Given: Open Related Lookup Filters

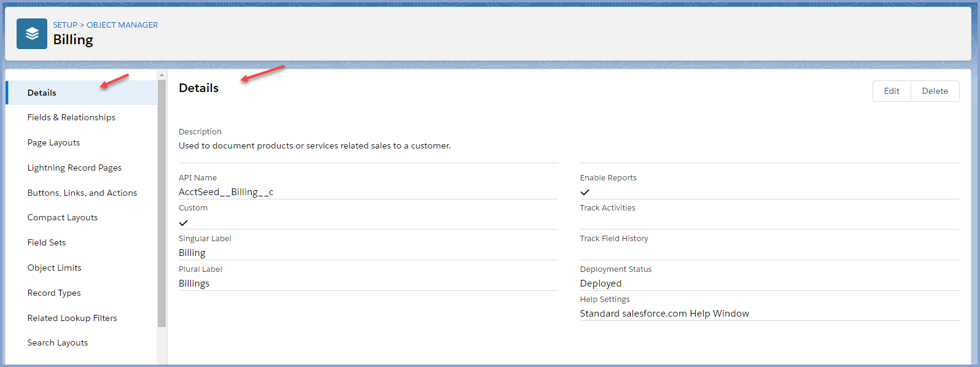Looking at the screenshot, I should [x=72, y=318].
